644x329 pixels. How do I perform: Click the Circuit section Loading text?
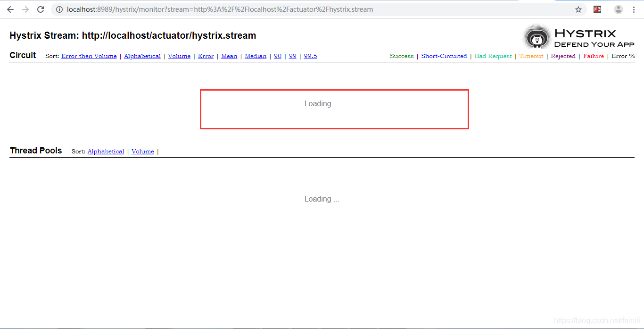(x=322, y=104)
